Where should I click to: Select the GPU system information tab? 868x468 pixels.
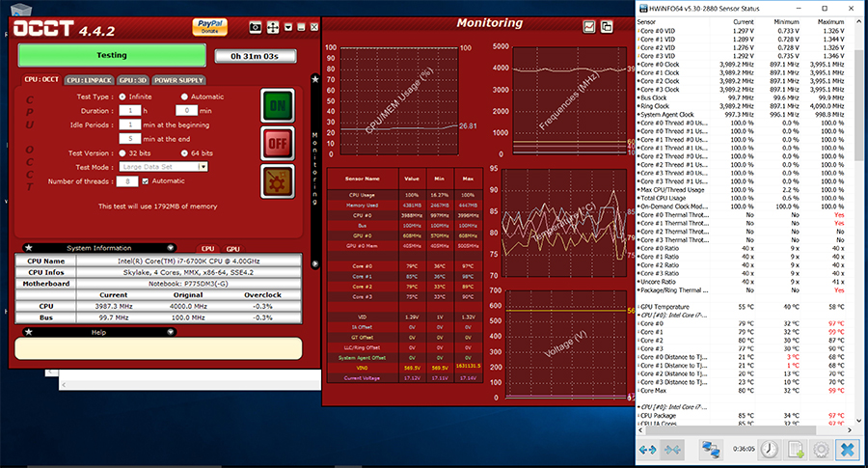233,249
